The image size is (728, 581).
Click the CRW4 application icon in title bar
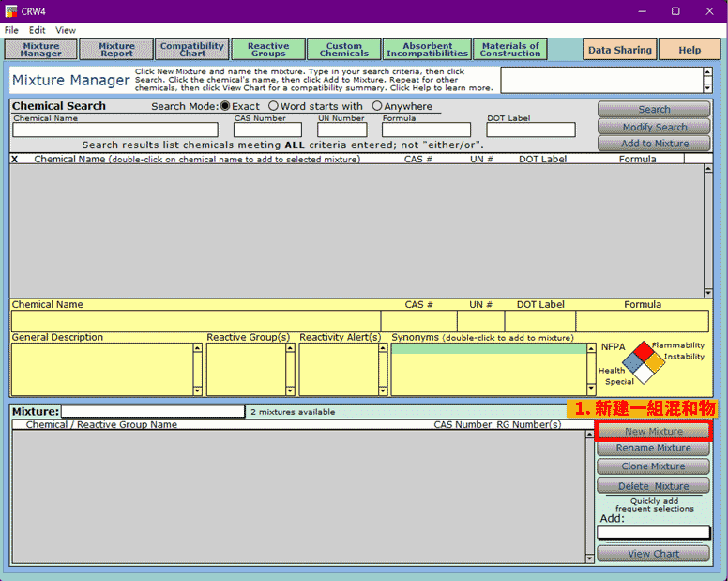pos(11,11)
